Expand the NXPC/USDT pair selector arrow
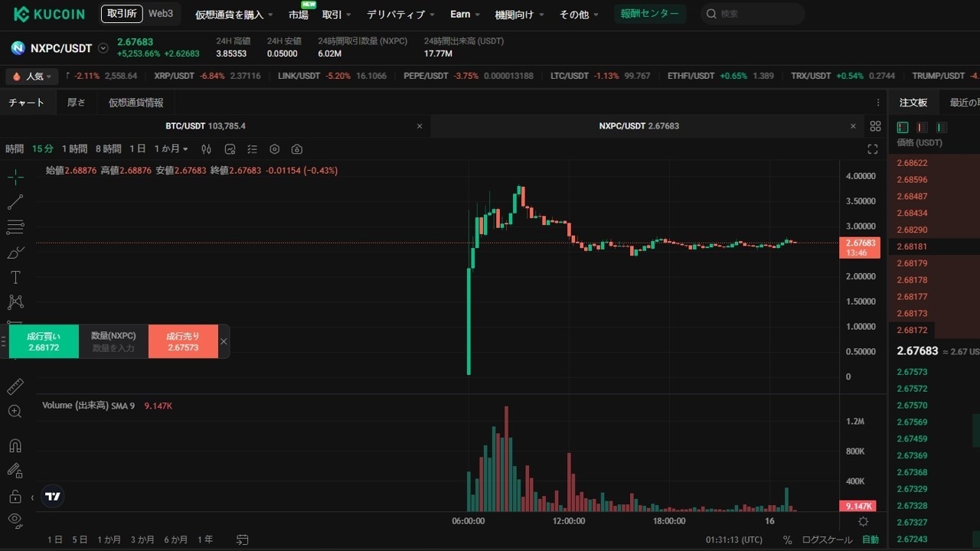This screenshot has width=980, height=551. tap(103, 48)
